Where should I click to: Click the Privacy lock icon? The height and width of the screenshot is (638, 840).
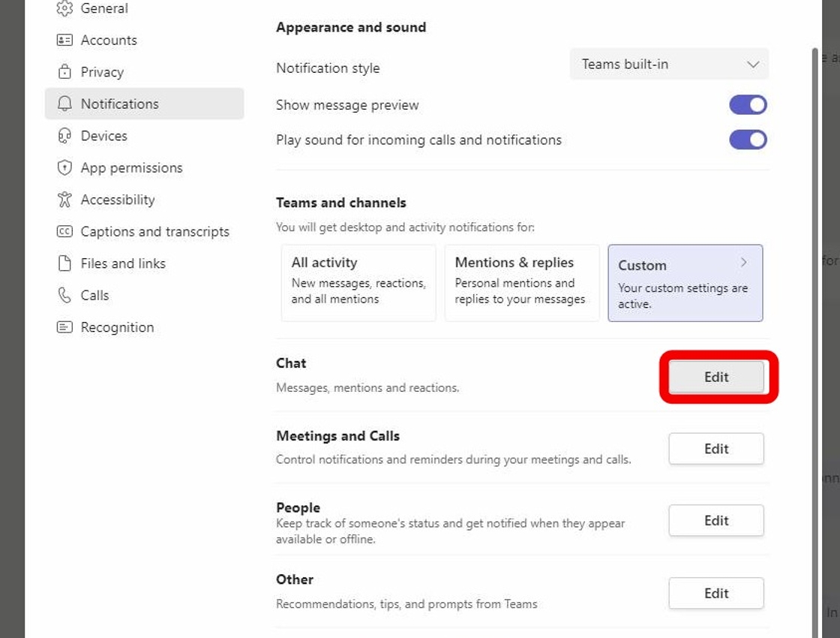pyautogui.click(x=64, y=72)
